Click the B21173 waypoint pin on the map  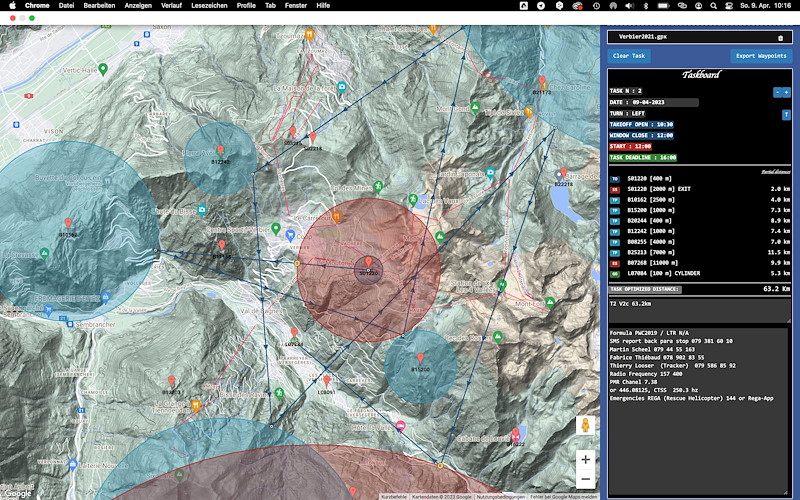[x=542, y=81]
